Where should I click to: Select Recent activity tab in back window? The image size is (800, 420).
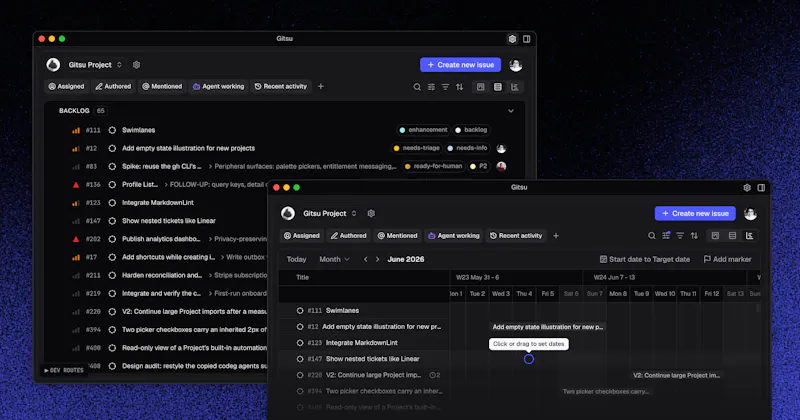coord(281,87)
